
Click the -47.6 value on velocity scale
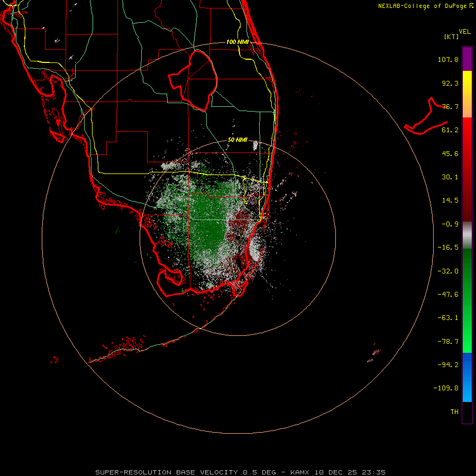[448, 295]
